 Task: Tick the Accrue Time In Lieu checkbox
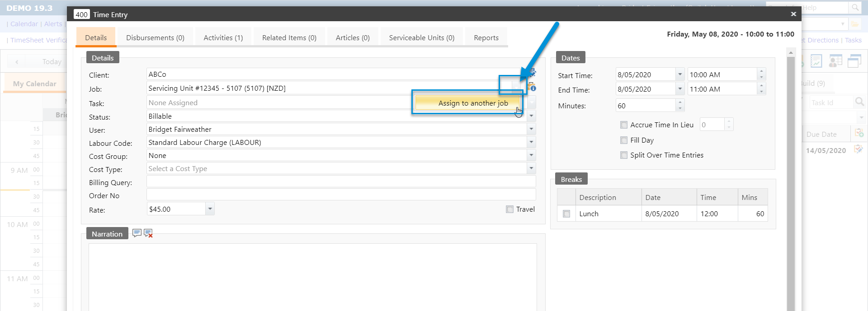coord(624,125)
